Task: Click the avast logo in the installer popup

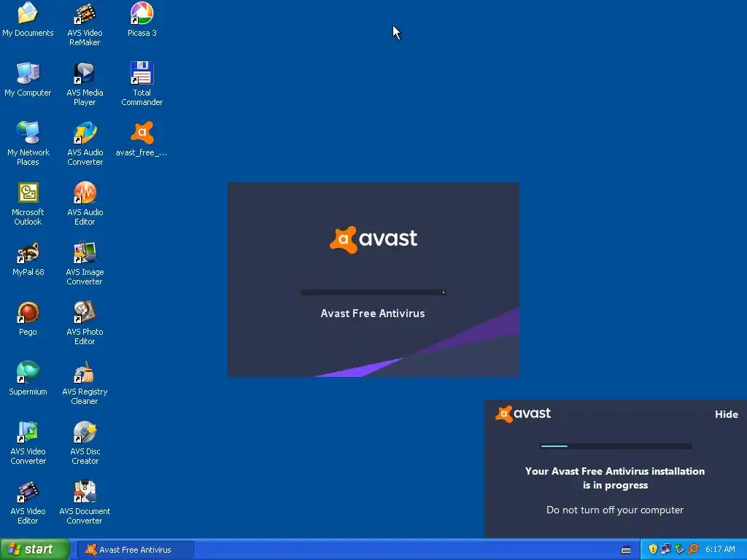Action: (523, 413)
